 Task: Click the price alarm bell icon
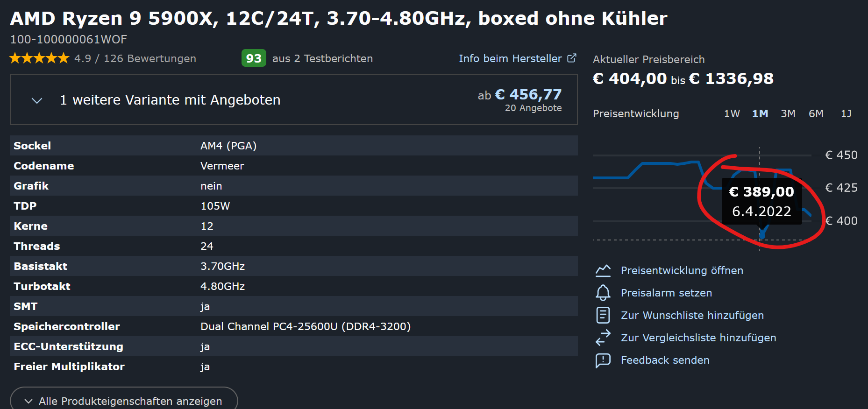pos(603,293)
